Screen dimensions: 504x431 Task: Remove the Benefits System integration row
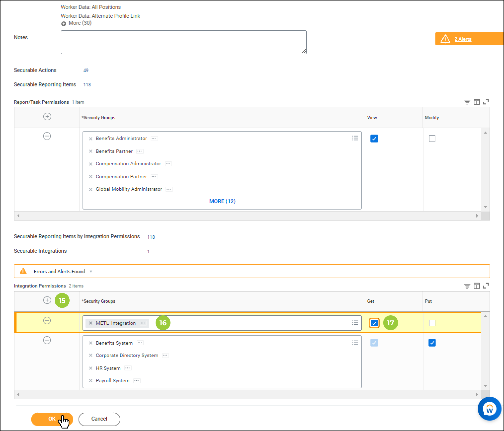coord(47,340)
